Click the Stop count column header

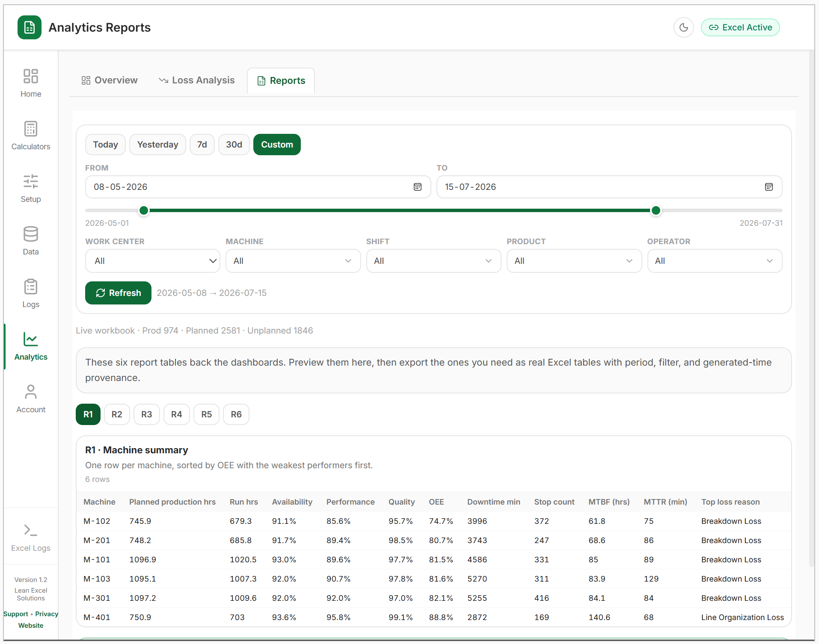[554, 502]
